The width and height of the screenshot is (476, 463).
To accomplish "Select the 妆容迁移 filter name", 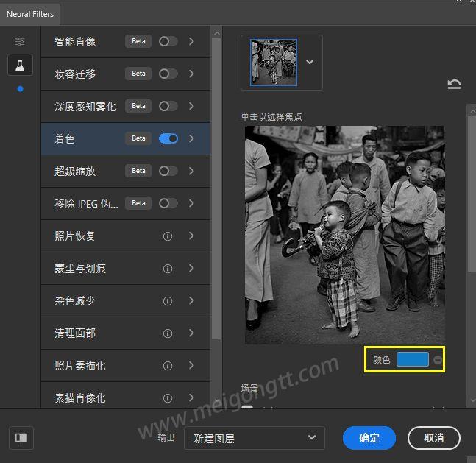I will (75, 74).
